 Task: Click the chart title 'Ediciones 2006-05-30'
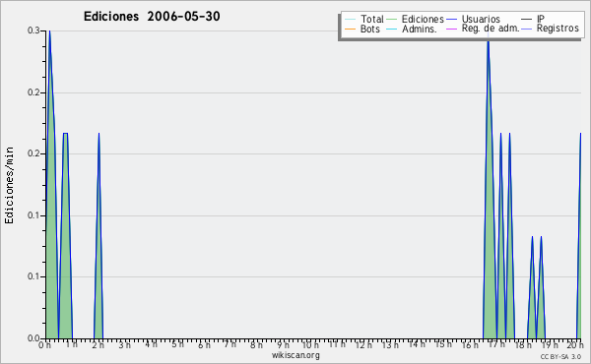152,17
